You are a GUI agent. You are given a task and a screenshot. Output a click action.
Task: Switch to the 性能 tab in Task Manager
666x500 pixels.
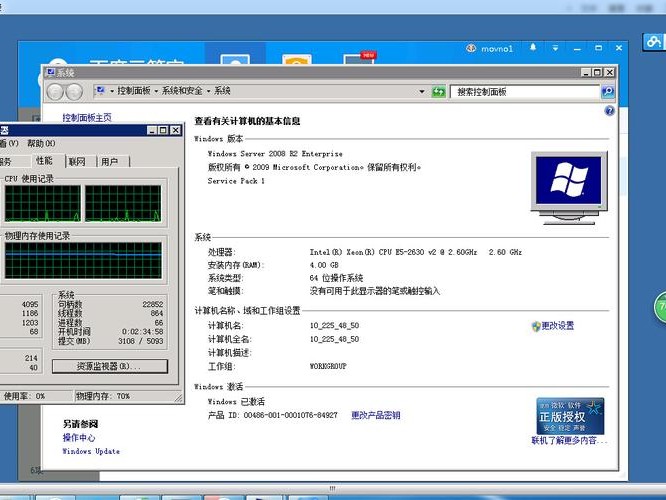[44, 161]
